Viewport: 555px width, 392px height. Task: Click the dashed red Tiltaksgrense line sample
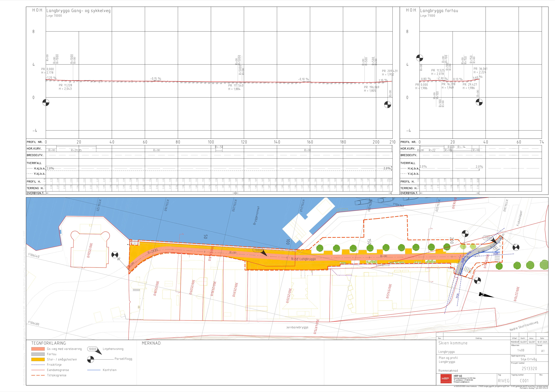coord(38,375)
